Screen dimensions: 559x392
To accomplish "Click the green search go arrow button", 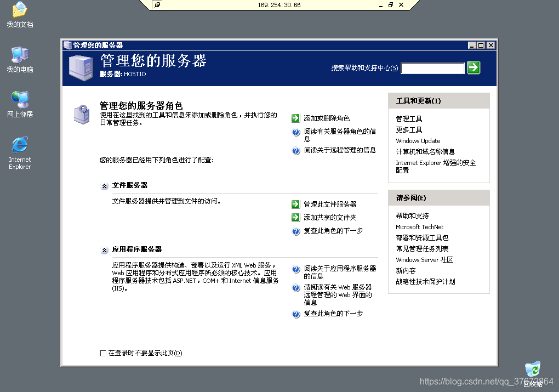I will coord(474,67).
